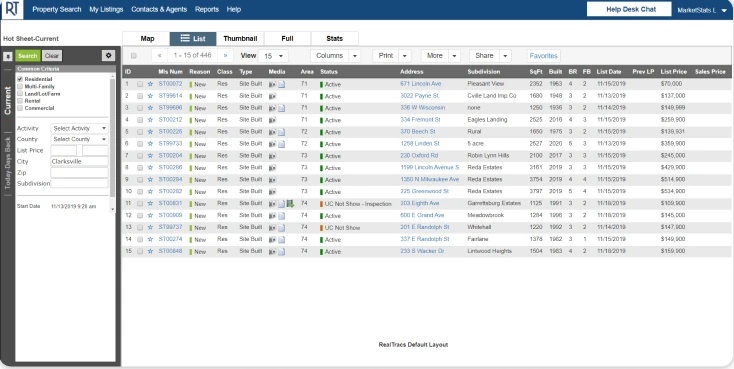This screenshot has width=734, height=369.
Task: Open document icon for listing ST00225
Action: 281,132
